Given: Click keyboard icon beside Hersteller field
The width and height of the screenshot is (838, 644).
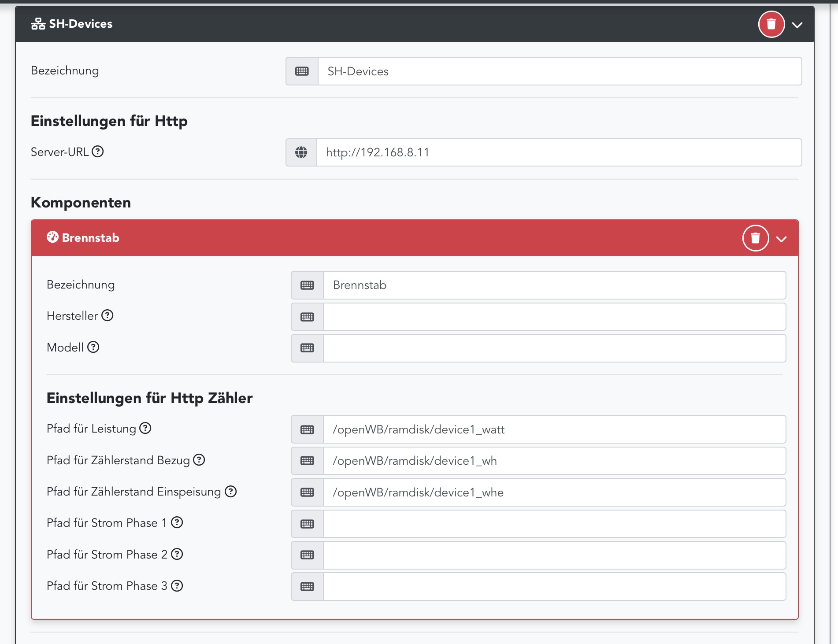Looking at the screenshot, I should [x=307, y=317].
